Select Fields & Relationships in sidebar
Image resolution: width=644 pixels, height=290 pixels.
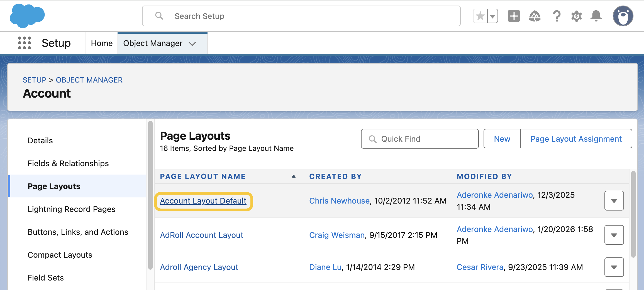coord(68,163)
